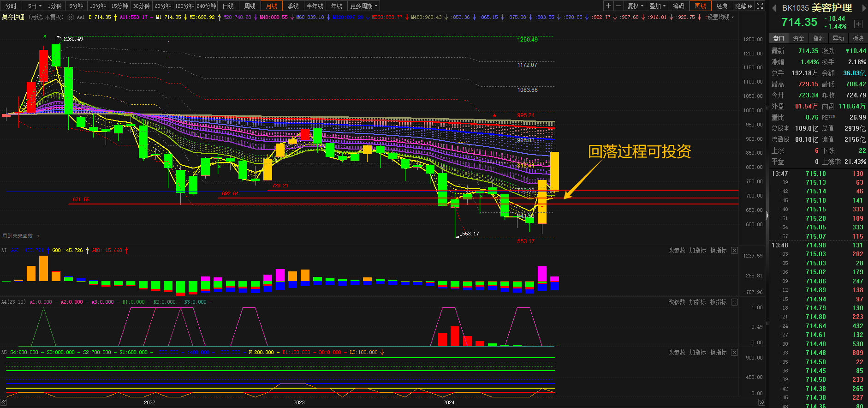Screen dimensions: 868x408
Task: Click the S signal marker above first candle
Action: point(45,36)
